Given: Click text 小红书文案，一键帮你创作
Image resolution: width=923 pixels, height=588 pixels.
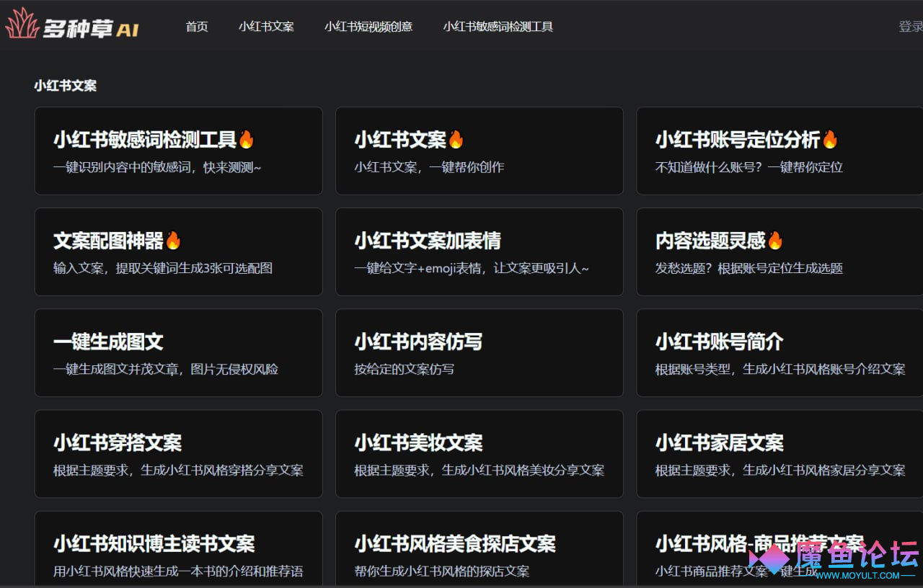Looking at the screenshot, I should coord(429,167).
